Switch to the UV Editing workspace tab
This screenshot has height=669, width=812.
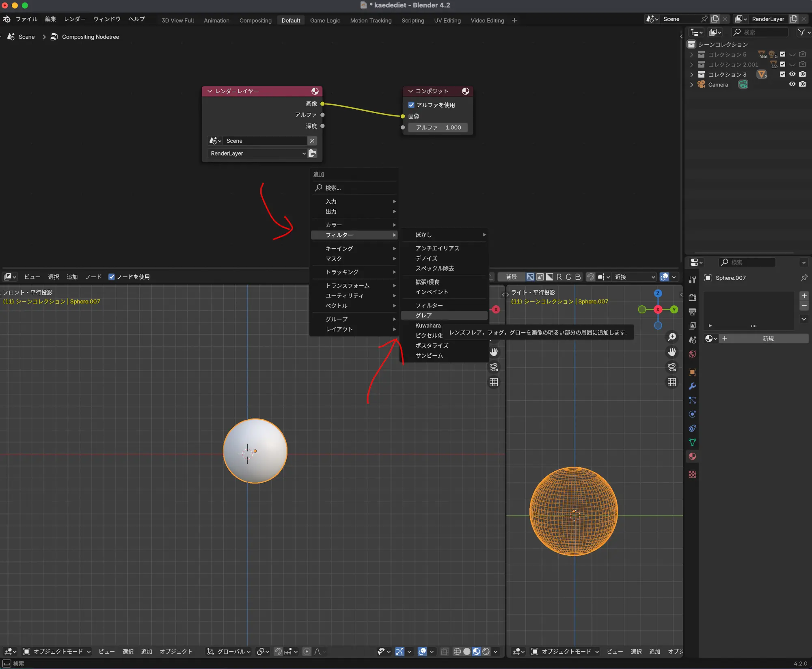(x=447, y=20)
